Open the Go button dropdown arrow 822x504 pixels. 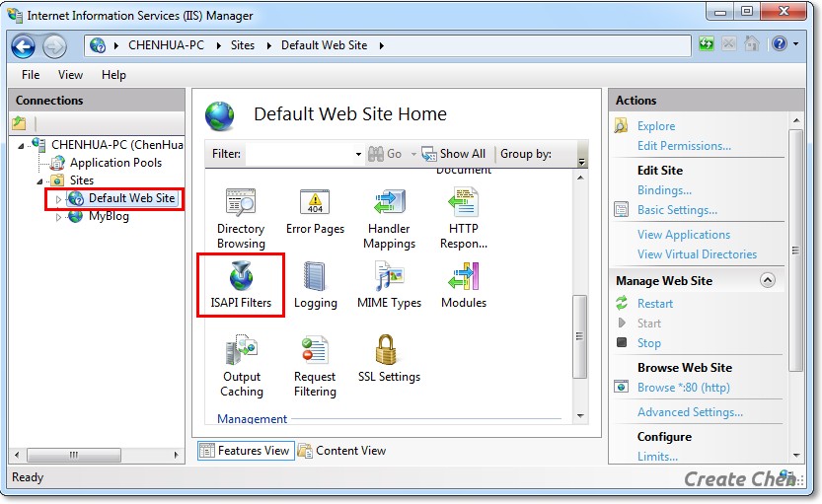coord(413,154)
